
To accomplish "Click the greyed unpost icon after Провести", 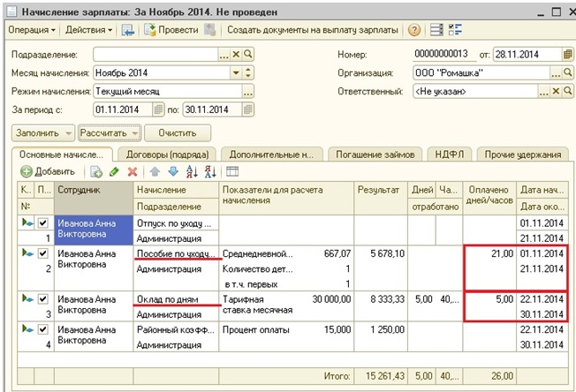I will click(x=209, y=30).
